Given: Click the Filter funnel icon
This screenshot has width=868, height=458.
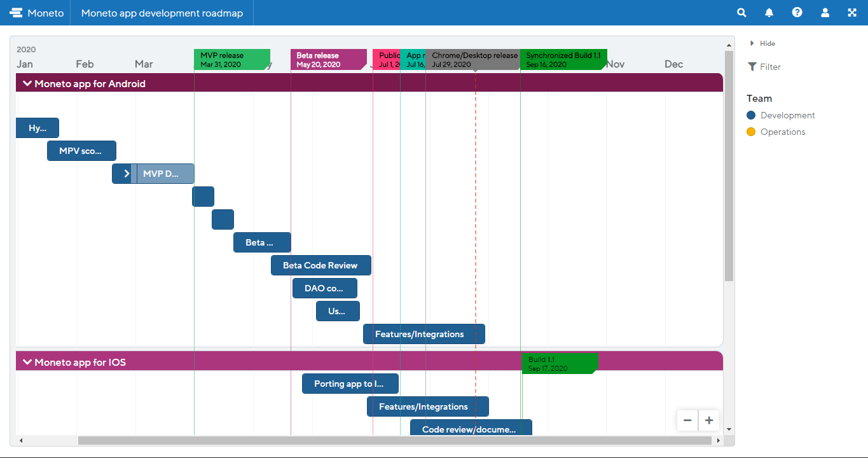Looking at the screenshot, I should click(752, 67).
